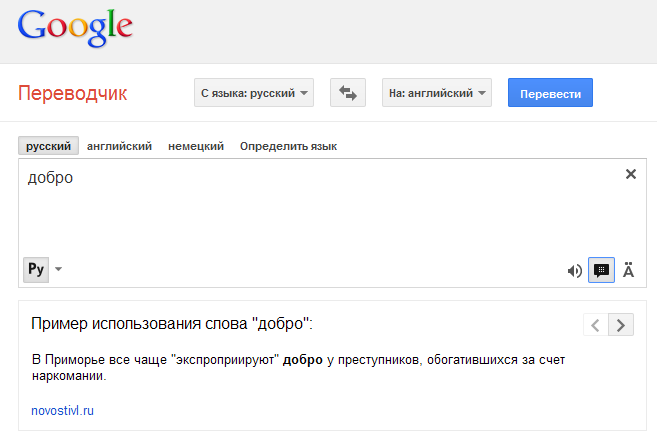Click the Ру keyboard input button
This screenshot has width=657, height=445.
coord(36,269)
